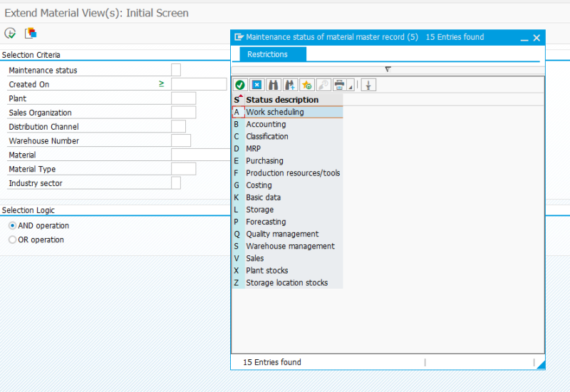Select the OR operation radio button
Image resolution: width=570 pixels, height=392 pixels.
click(x=12, y=240)
